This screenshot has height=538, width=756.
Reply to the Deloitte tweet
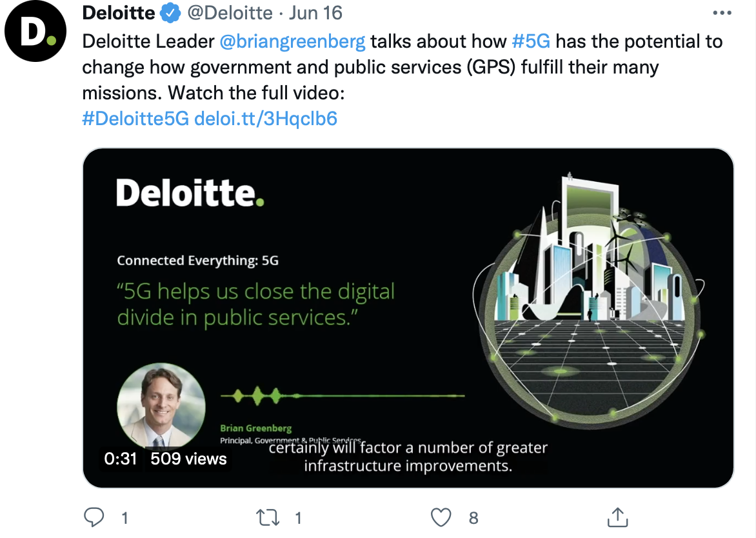click(95, 517)
